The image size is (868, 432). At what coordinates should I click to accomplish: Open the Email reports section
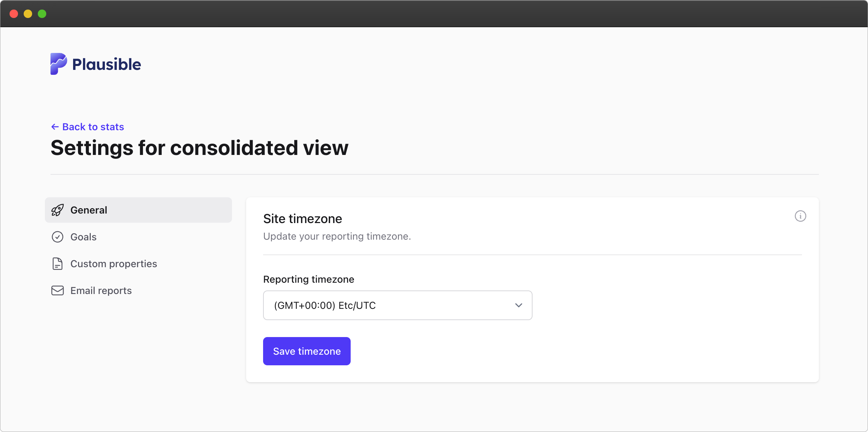pos(101,290)
